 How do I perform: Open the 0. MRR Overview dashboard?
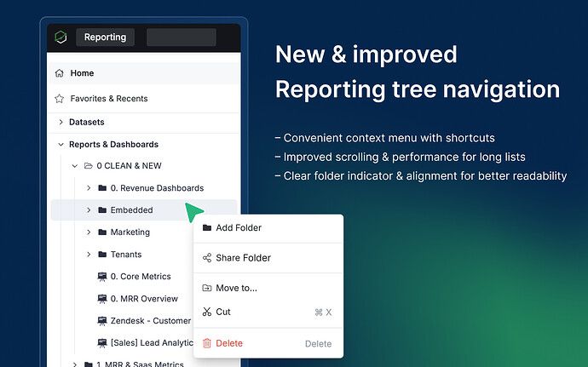[144, 299]
